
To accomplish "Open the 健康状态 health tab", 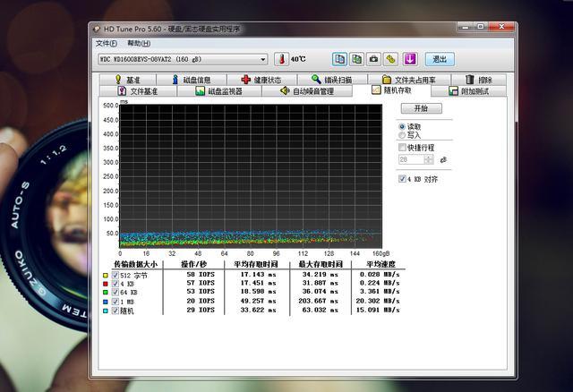I will 262,80.
